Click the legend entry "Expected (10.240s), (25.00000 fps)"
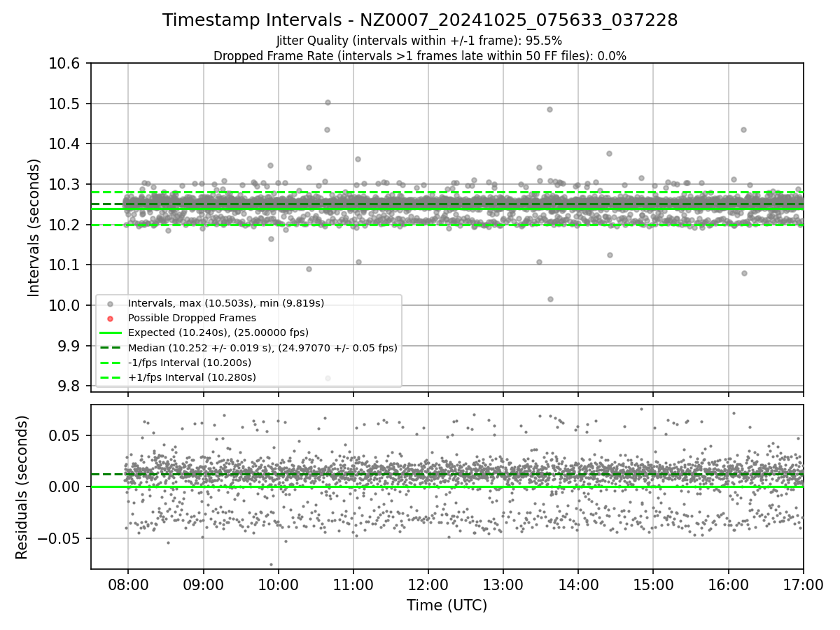 (218, 332)
